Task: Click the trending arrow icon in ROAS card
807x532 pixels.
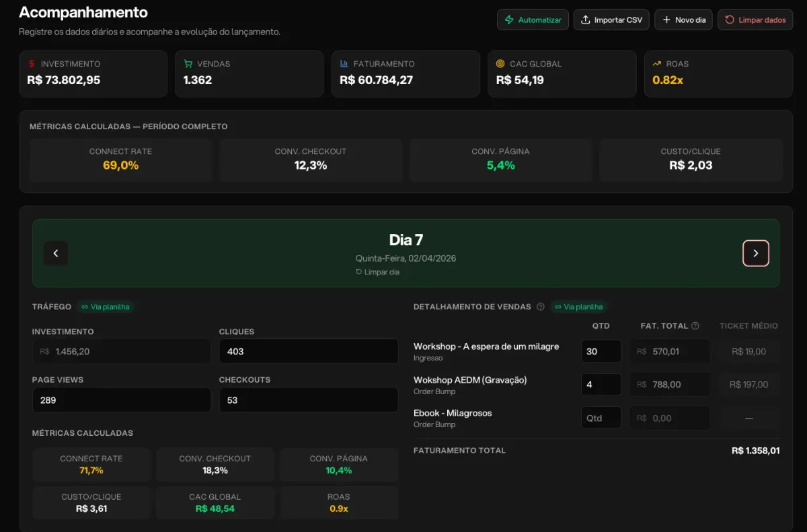Action: tap(657, 64)
